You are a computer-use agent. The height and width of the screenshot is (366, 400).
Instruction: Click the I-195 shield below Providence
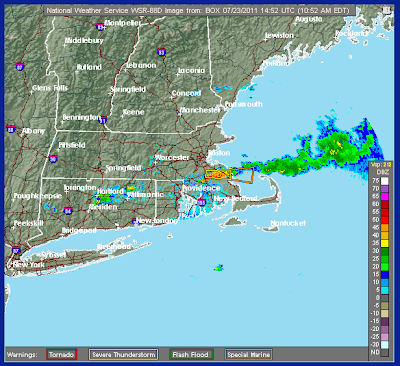(201, 202)
